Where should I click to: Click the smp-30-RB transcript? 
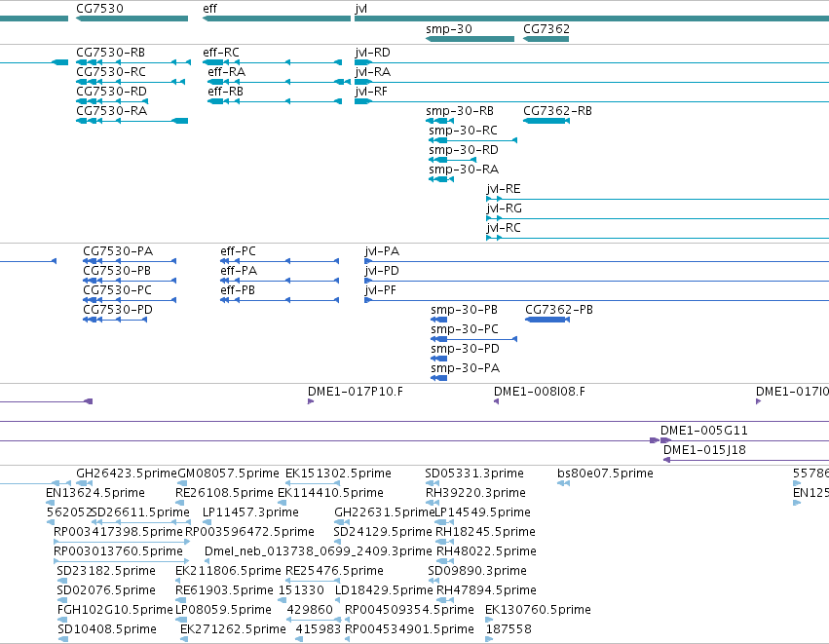point(440,121)
